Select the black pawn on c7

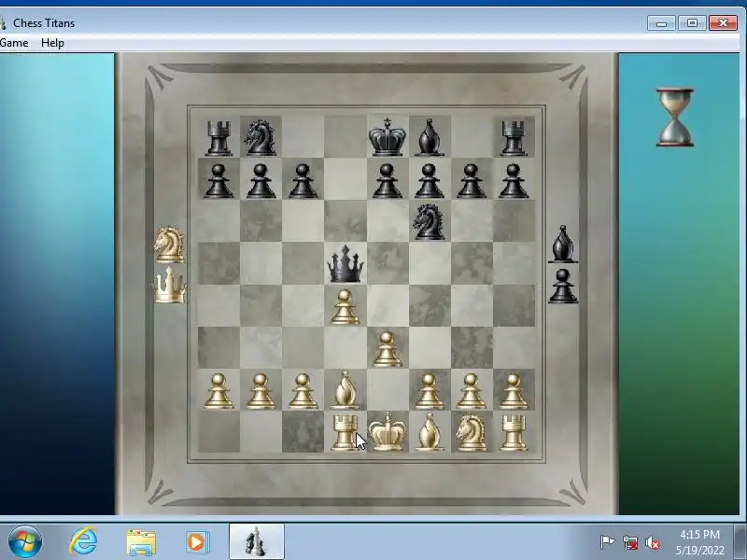(x=303, y=181)
